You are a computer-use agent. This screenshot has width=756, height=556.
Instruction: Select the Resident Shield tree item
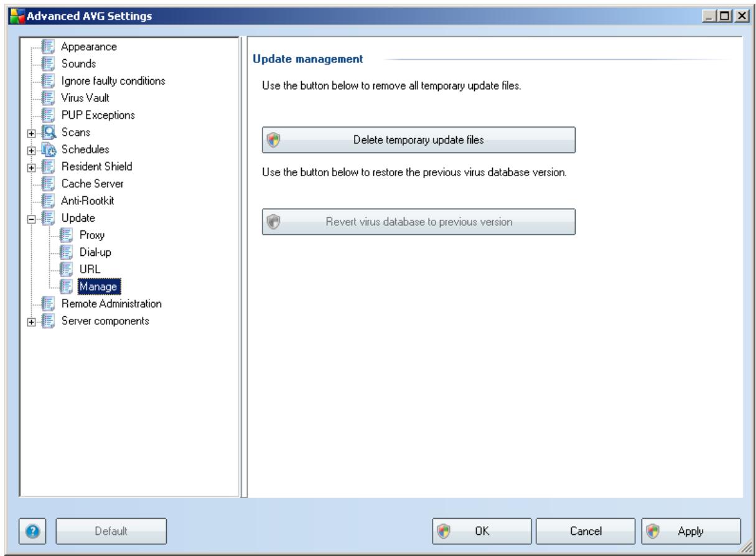pos(96,167)
